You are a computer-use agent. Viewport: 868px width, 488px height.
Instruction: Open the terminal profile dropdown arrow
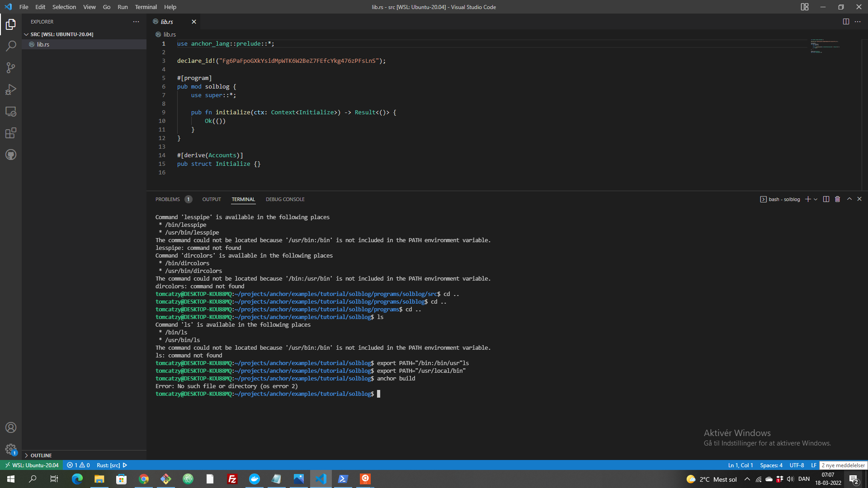pyautogui.click(x=815, y=199)
